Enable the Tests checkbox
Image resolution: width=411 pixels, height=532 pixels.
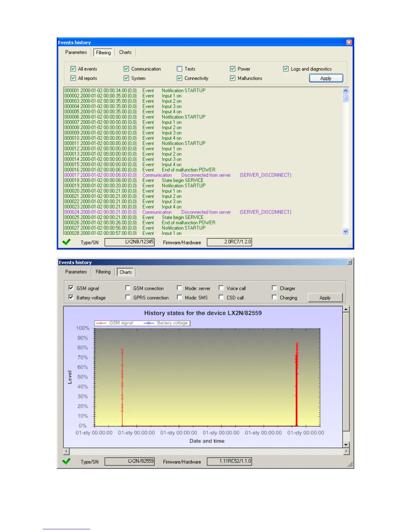pyautogui.click(x=180, y=69)
